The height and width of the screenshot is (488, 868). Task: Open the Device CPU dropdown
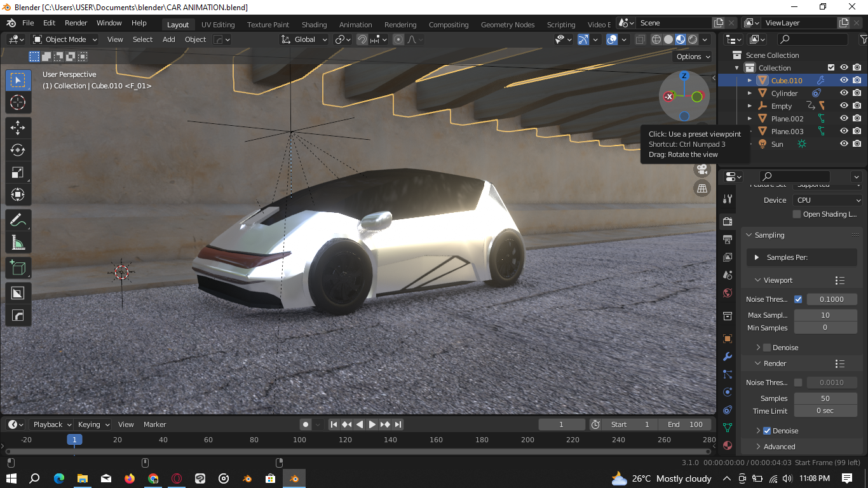pos(828,200)
